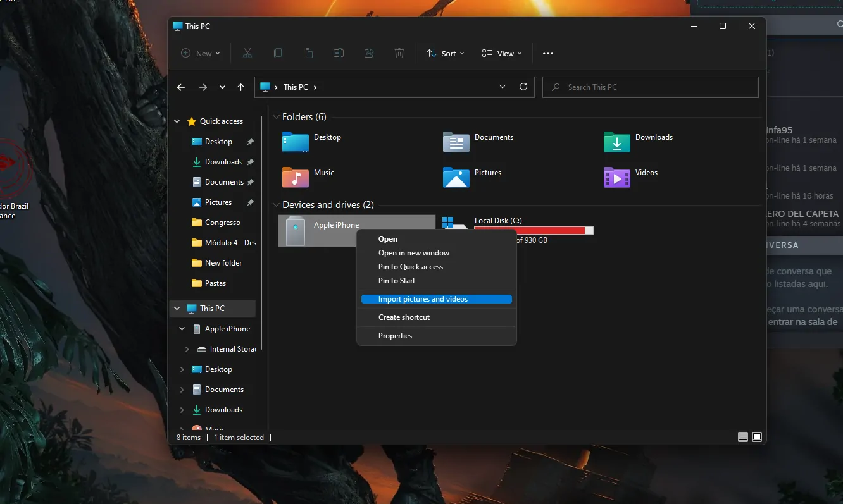The image size is (843, 504).
Task: Expand address bar history dropdown
Action: [x=503, y=87]
